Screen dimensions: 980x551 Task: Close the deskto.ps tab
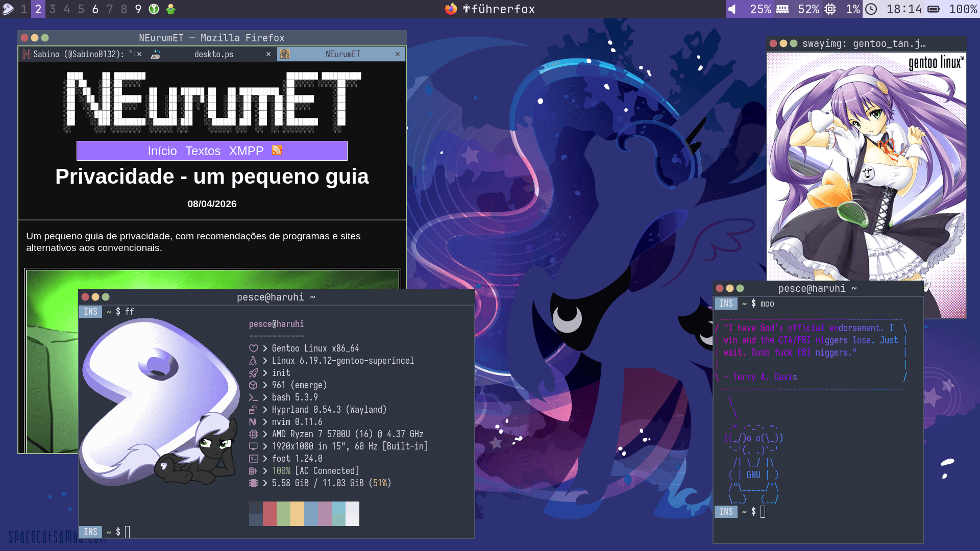[x=268, y=54]
